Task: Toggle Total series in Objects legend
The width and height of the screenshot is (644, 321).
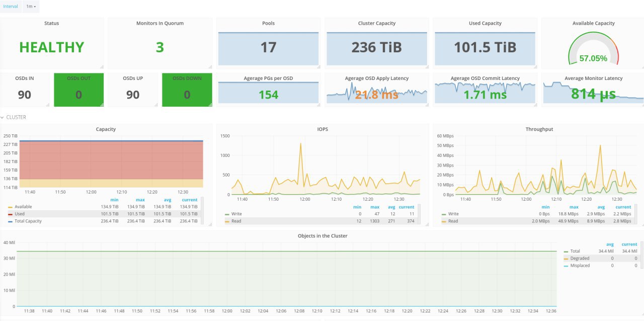Action: tap(575, 251)
